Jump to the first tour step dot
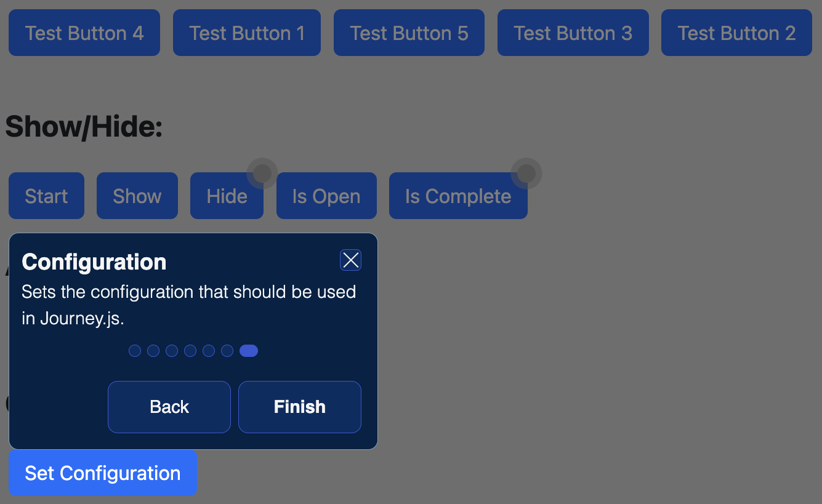The height and width of the screenshot is (504, 822). (135, 351)
